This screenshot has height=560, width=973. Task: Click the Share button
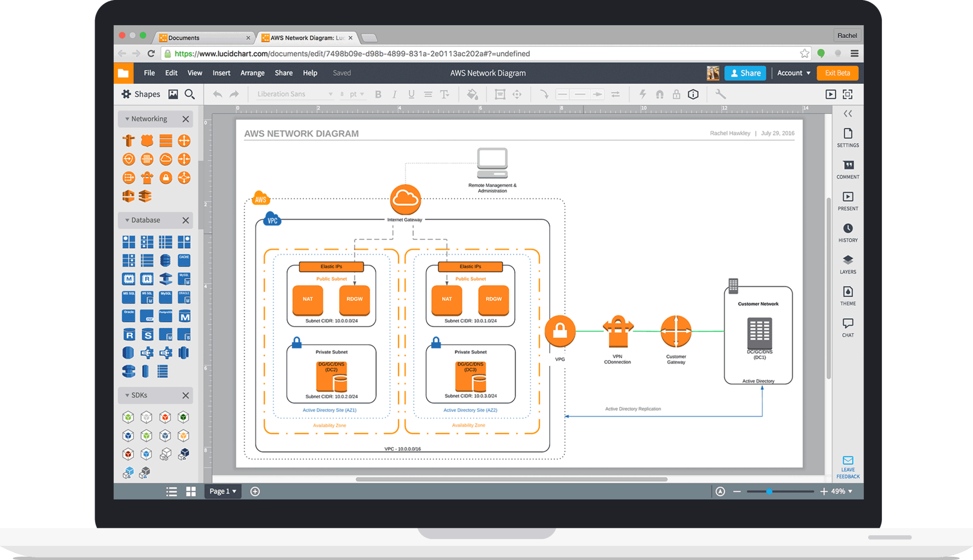tap(745, 73)
